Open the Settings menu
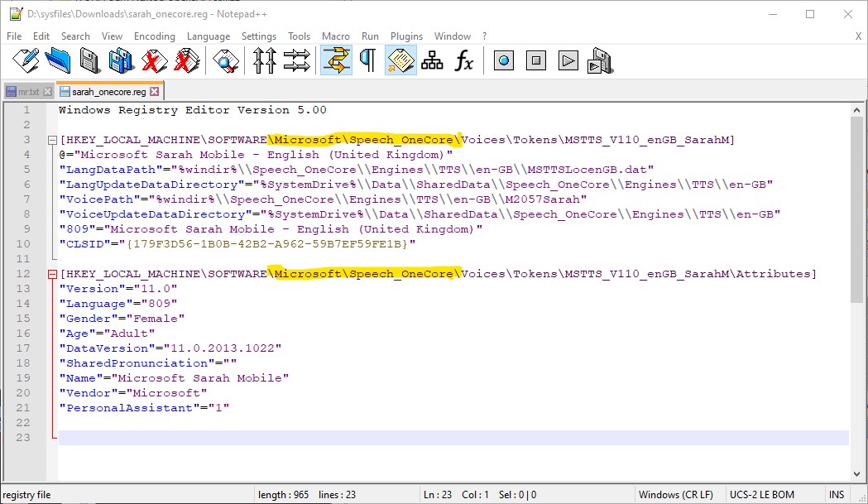This screenshot has height=504, width=868. coord(258,36)
